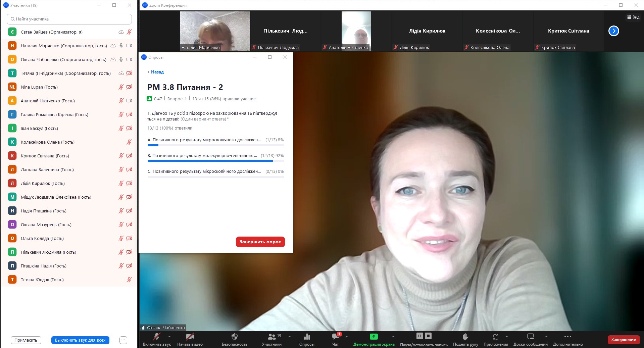This screenshot has height=348, width=644.
Task: Expand the arrow next to Участники
Action: click(x=290, y=337)
